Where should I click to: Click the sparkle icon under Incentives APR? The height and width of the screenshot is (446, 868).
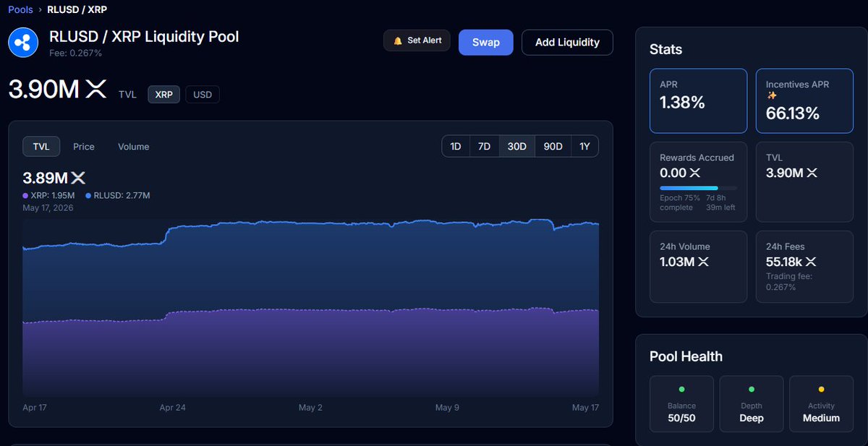[772, 95]
